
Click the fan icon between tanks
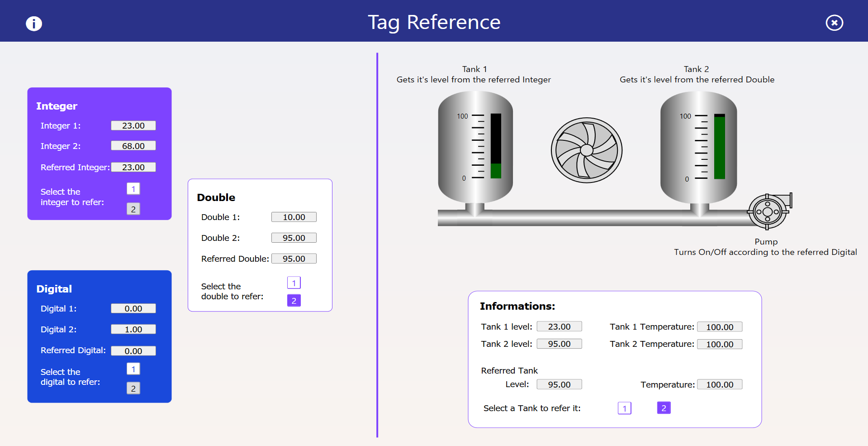586,150
